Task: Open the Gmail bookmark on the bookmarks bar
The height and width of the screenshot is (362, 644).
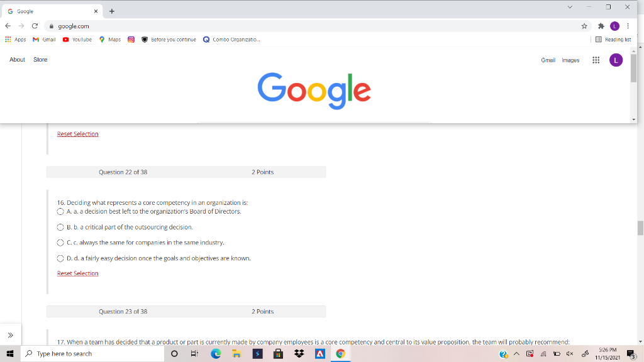Action: click(x=43, y=38)
